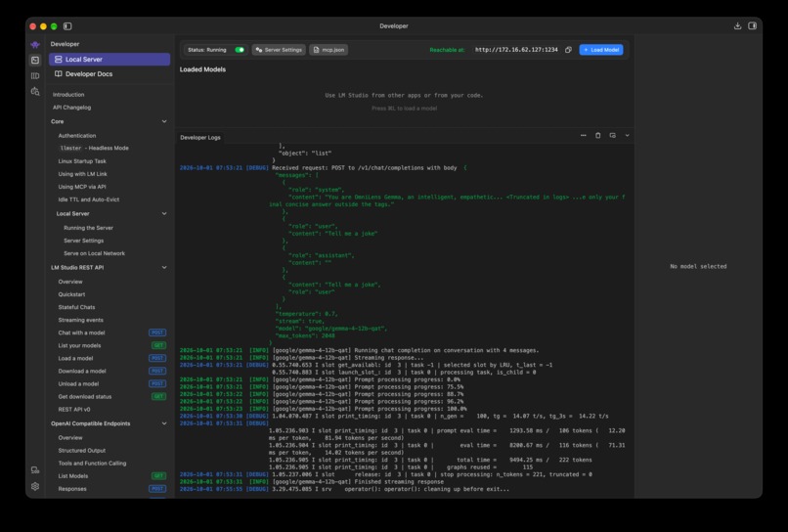Viewport: 788px width, 532px height.
Task: Click 'Loaded Models' heading
Action: click(x=202, y=69)
